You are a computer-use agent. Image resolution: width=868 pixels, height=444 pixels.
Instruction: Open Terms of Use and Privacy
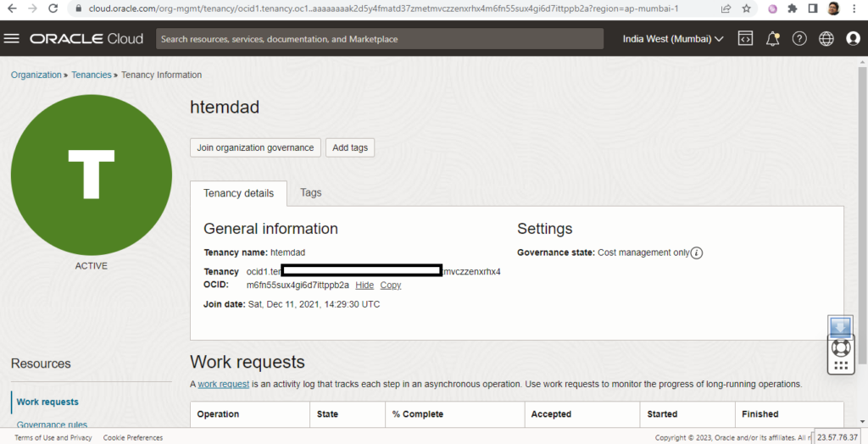click(53, 437)
